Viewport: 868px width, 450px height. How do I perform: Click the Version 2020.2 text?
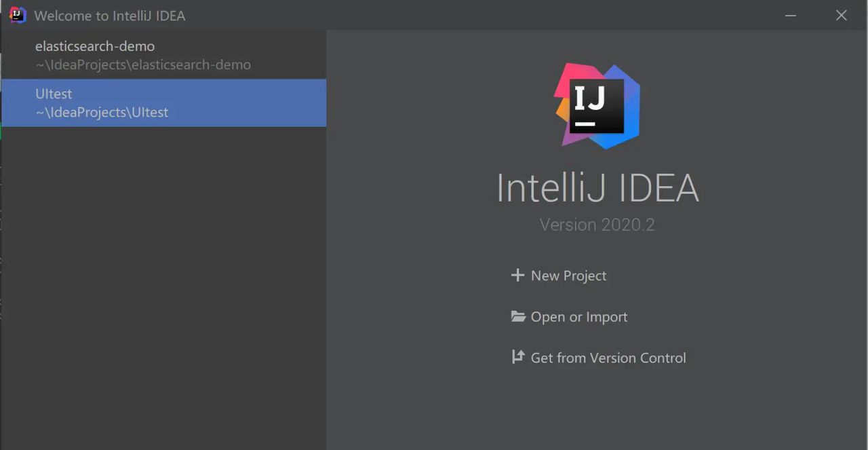597,225
